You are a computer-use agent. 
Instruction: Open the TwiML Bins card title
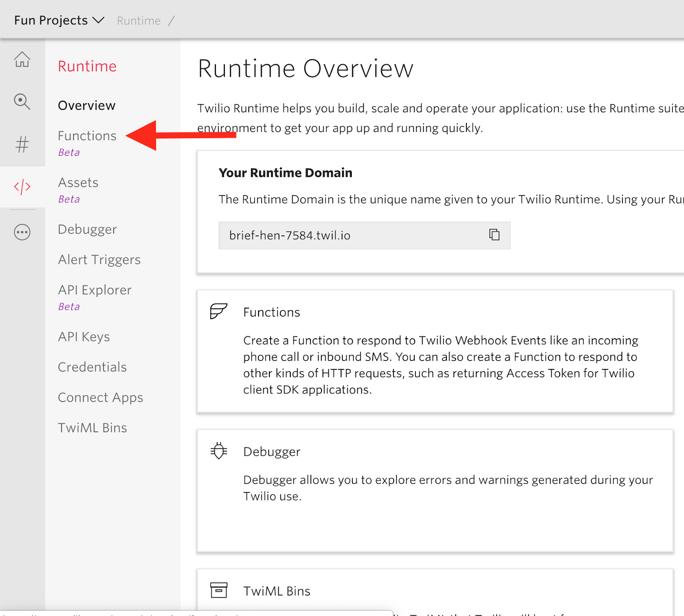(x=277, y=591)
